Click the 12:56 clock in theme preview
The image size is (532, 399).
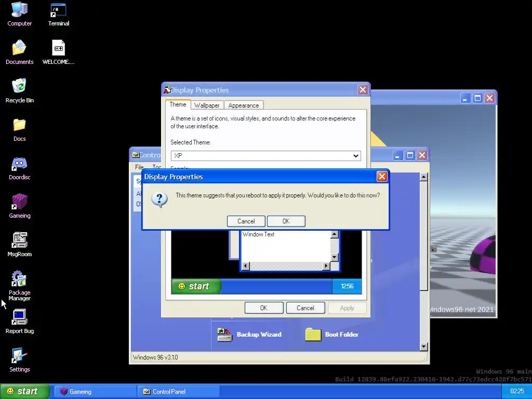[347, 286]
